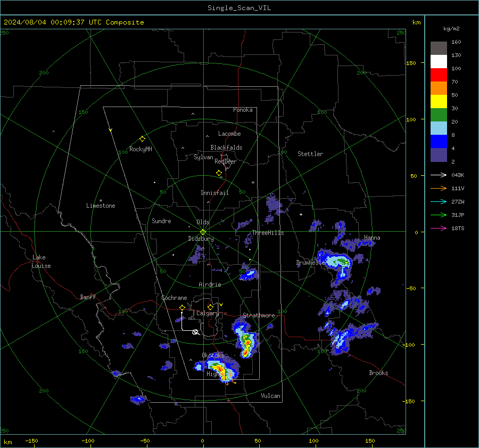Click the storm cell south of Strathmore
Screen dimensions: 479x448
[246, 339]
